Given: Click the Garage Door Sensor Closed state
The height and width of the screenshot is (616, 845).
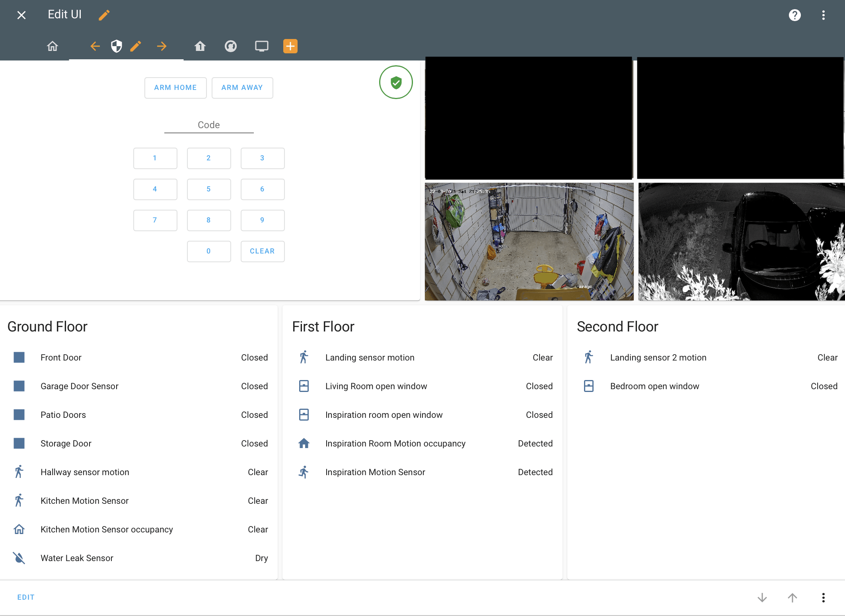Looking at the screenshot, I should tap(254, 386).
